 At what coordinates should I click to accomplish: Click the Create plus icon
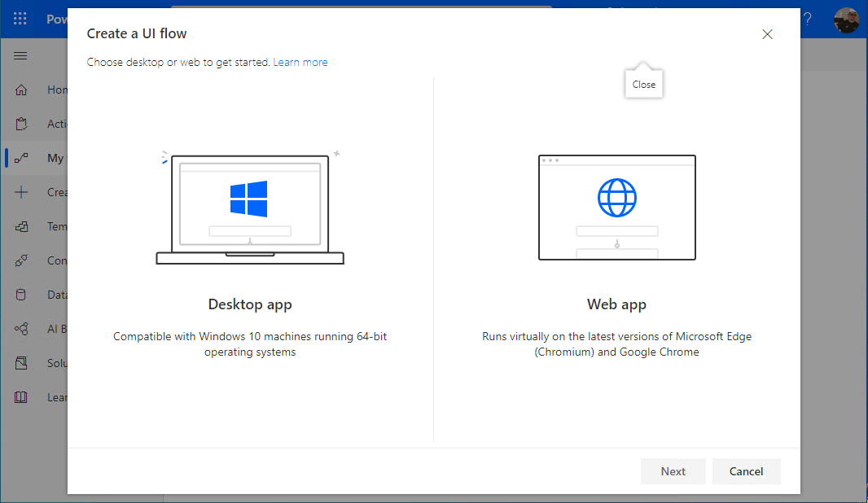click(20, 192)
